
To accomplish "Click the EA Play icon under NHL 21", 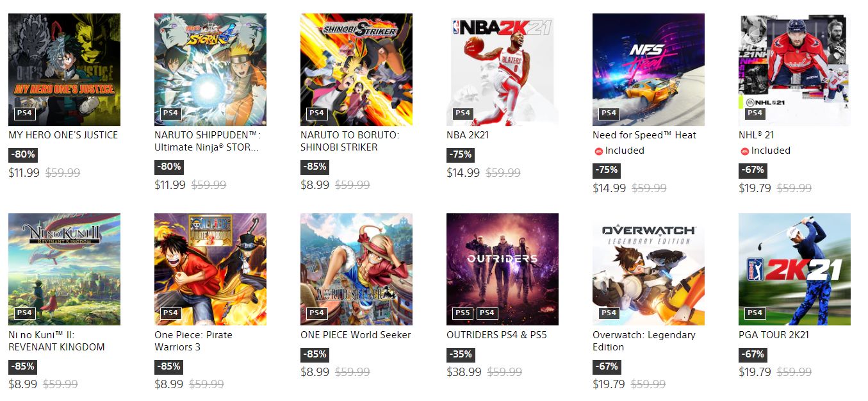I will tap(744, 151).
